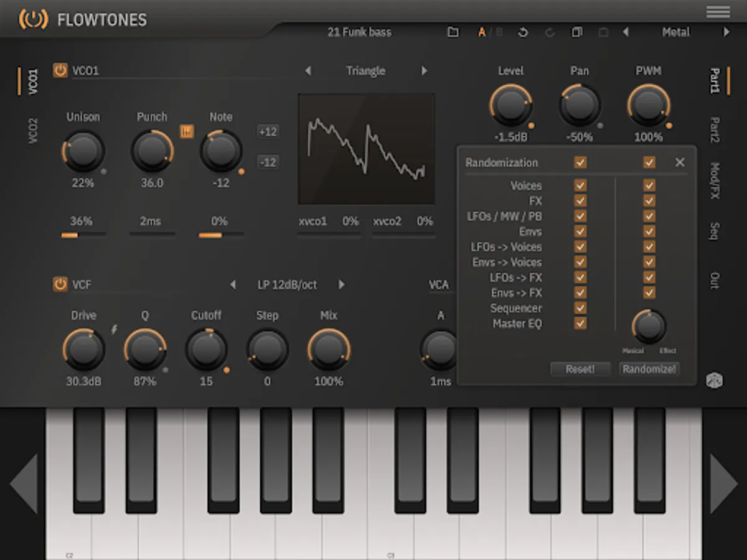Screen dimensions: 747x560
Task: Click the Flowtones logo icon
Action: (x=33, y=19)
